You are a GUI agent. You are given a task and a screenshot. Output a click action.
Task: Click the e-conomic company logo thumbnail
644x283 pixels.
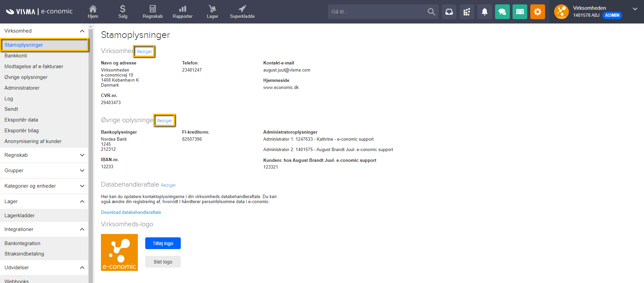[x=119, y=252]
